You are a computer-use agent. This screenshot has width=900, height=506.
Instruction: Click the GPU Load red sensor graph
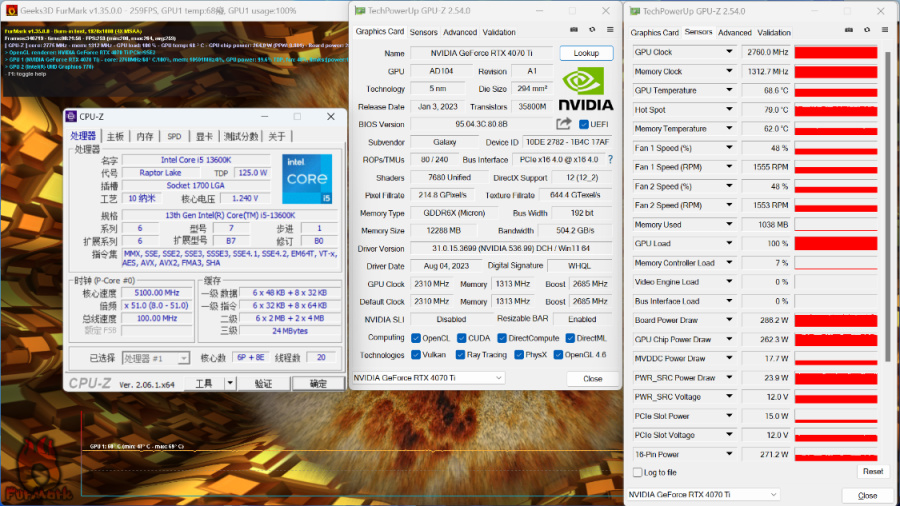tap(836, 244)
